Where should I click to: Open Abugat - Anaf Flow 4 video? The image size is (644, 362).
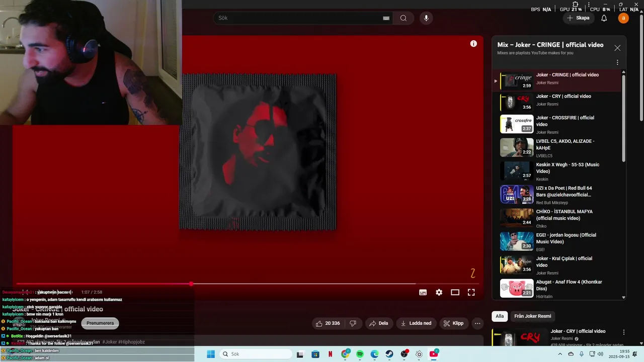click(x=557, y=289)
